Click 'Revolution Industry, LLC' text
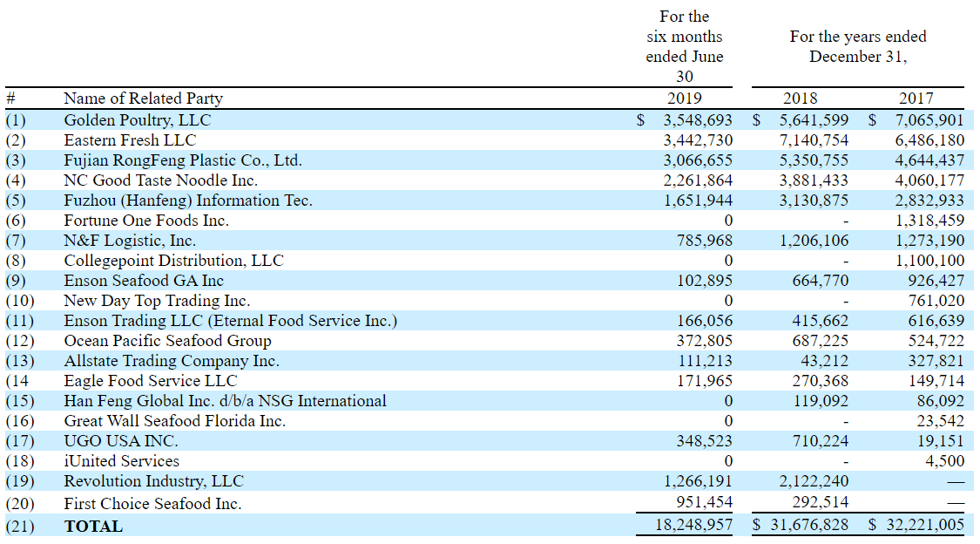Image resolution: width=980 pixels, height=544 pixels. (153, 480)
